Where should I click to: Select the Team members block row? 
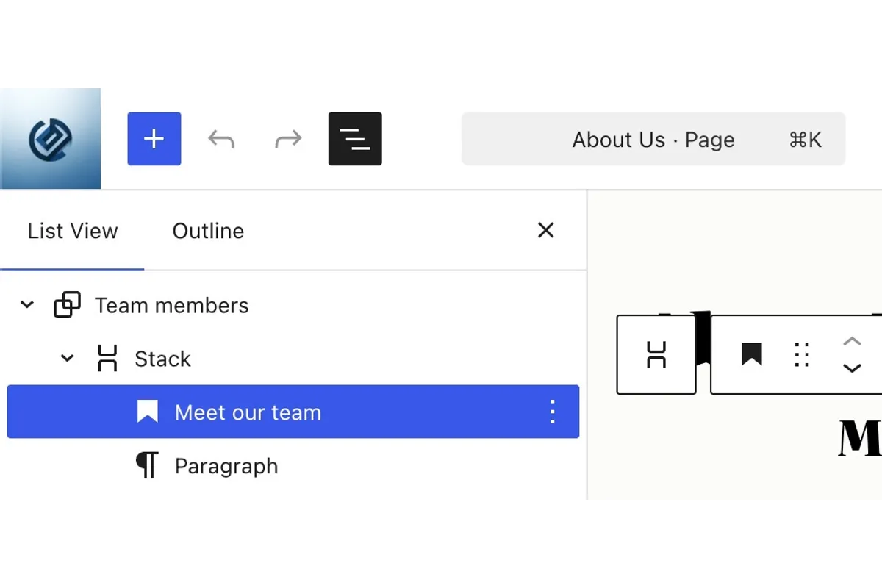(293, 305)
